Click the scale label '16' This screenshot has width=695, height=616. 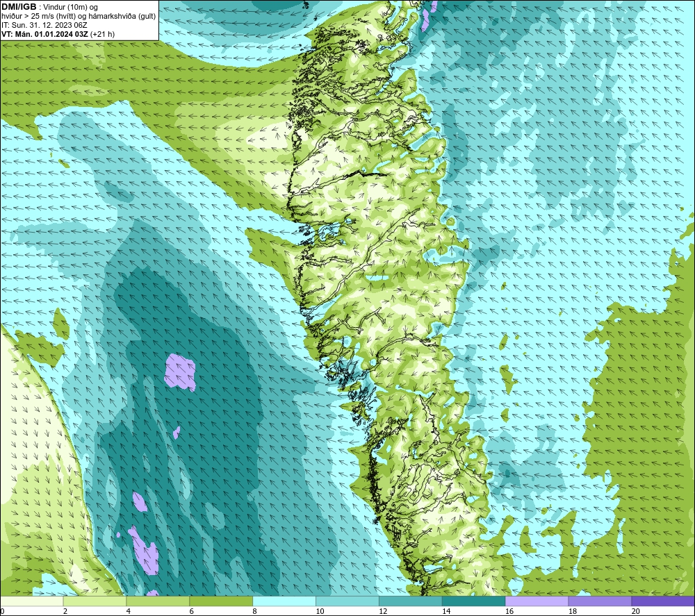509,611
